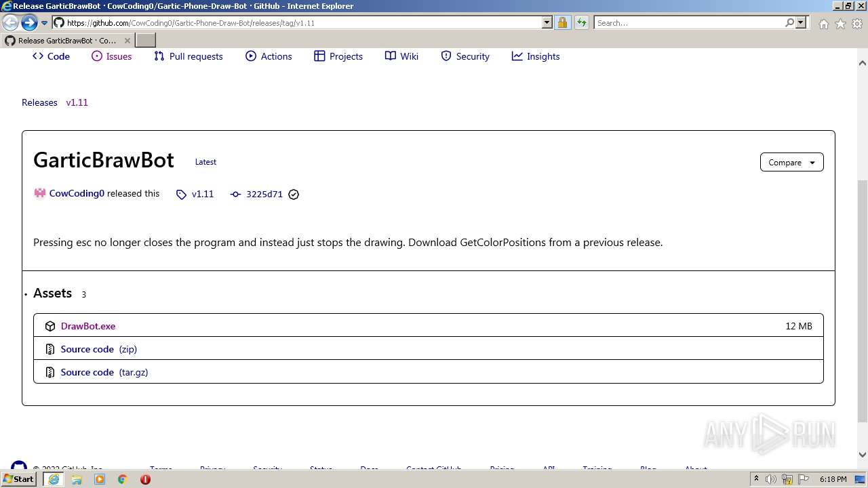Download DrawBot.exe
868x488 pixels.
pyautogui.click(x=88, y=326)
